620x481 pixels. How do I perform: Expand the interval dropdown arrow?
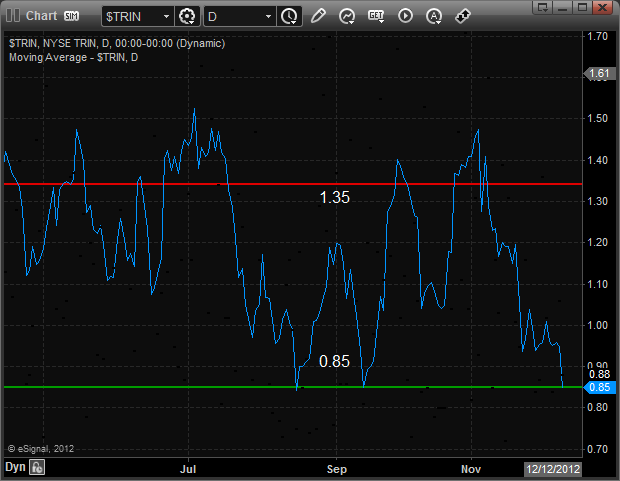tap(268, 17)
